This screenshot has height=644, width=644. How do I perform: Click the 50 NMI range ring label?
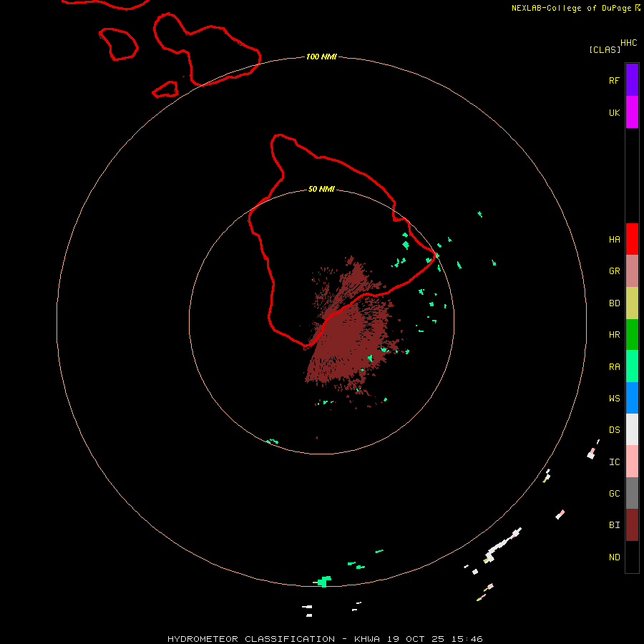click(321, 189)
